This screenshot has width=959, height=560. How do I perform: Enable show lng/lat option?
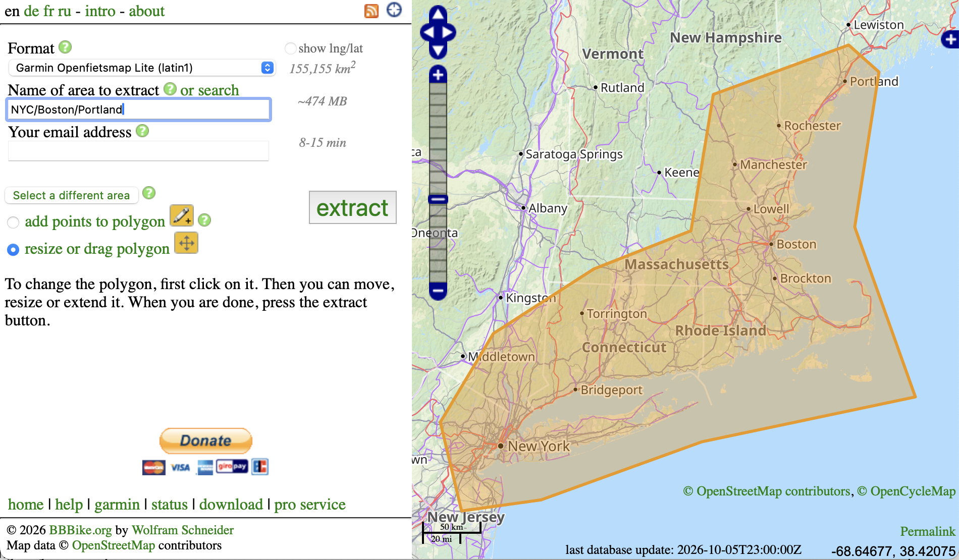tap(290, 48)
